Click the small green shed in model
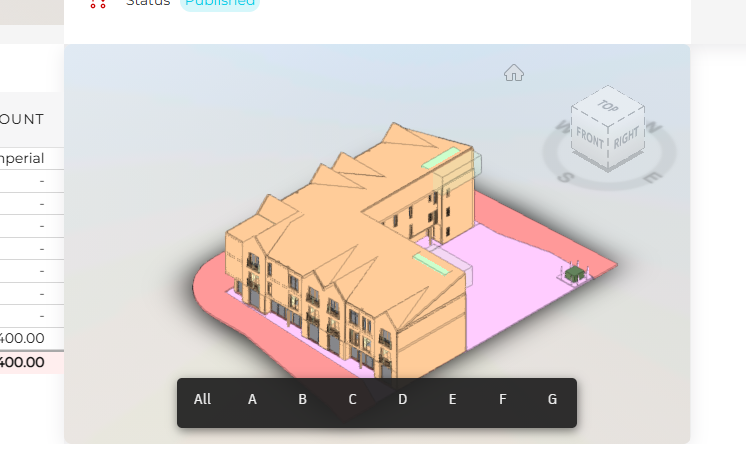 (x=574, y=274)
